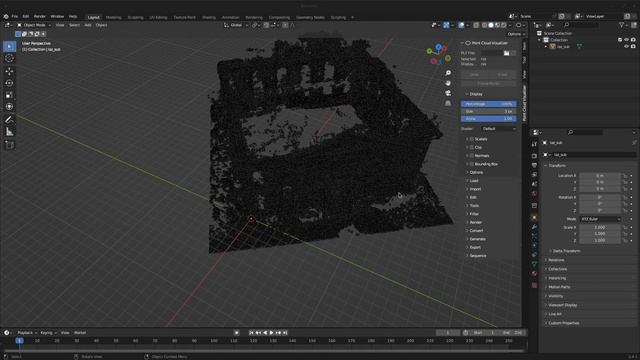
Task: Open the Global transform orientation dropdown
Action: 236,25
